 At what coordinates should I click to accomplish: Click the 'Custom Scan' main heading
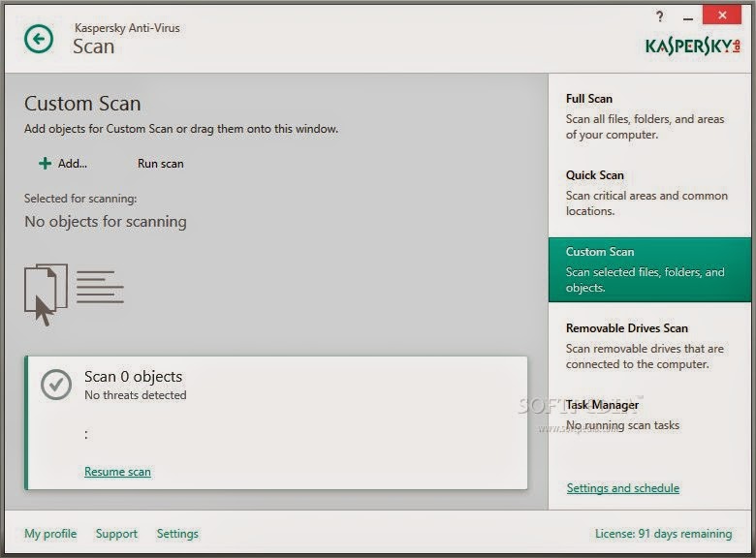point(82,104)
